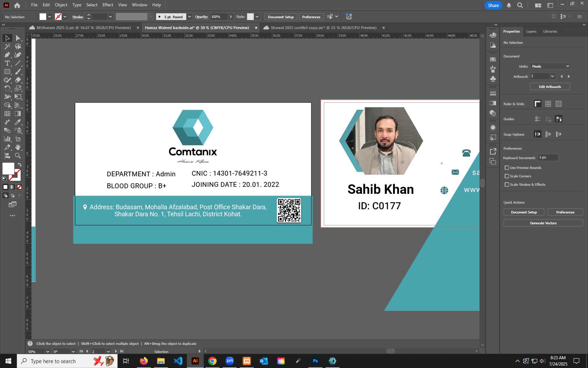Click the large white Fill swatch
The image size is (588, 368).
(8, 169)
